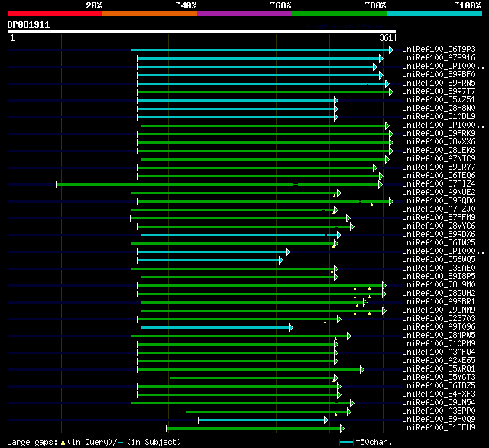Click the UniRef100_C6TEQ6 label

[439, 176]
